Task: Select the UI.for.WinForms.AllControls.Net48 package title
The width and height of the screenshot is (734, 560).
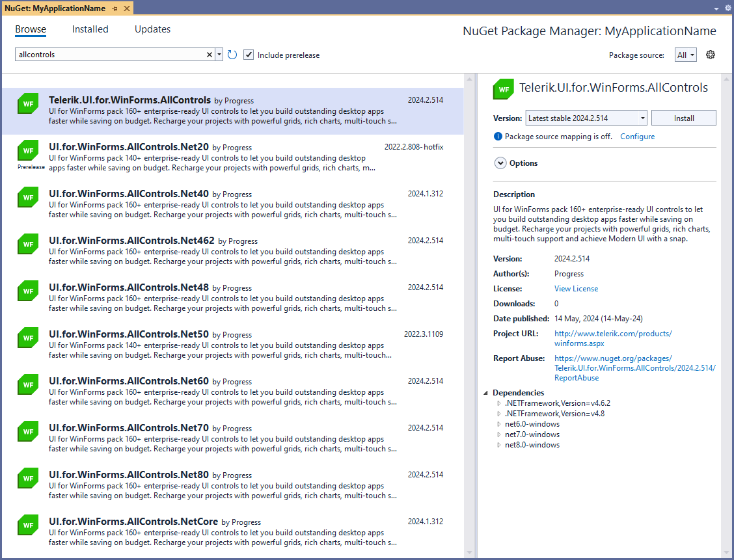Action: tap(129, 287)
